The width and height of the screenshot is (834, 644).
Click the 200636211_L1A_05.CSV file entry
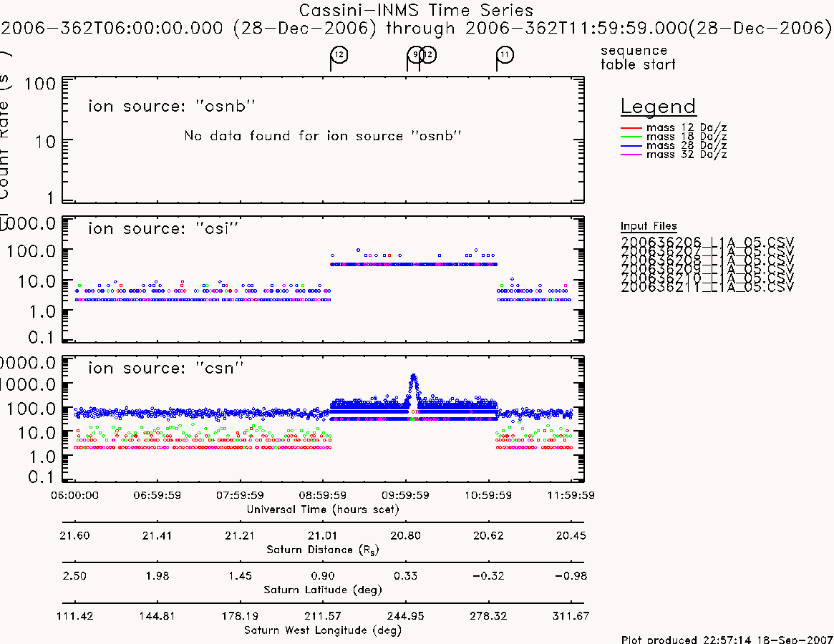(x=707, y=287)
